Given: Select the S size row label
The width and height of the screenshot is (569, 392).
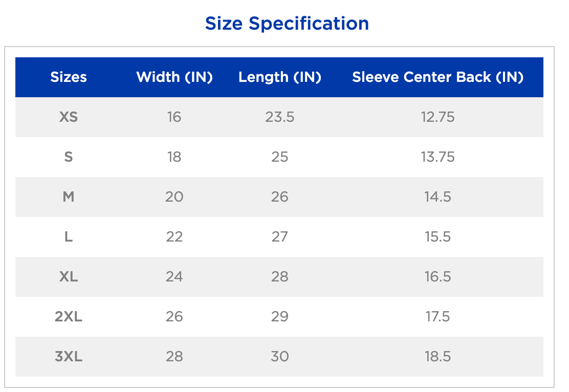Looking at the screenshot, I should (x=69, y=157).
